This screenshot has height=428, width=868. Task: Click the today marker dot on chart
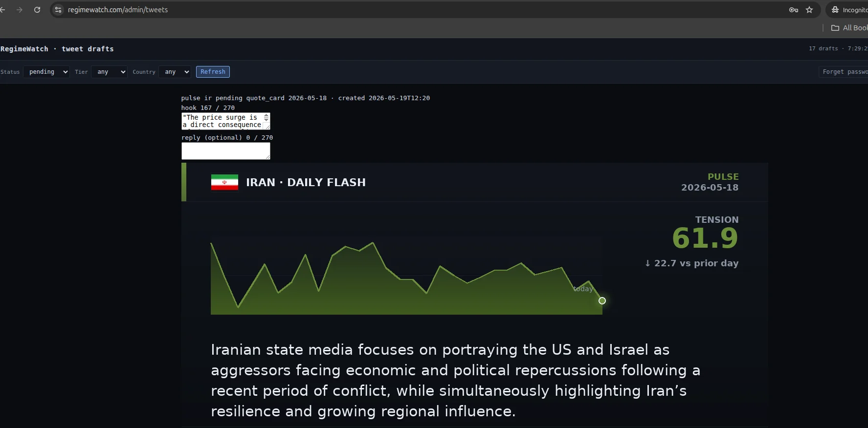[x=602, y=300]
